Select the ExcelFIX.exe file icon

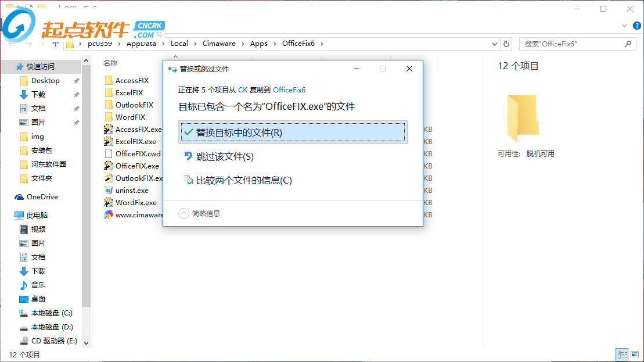point(109,141)
